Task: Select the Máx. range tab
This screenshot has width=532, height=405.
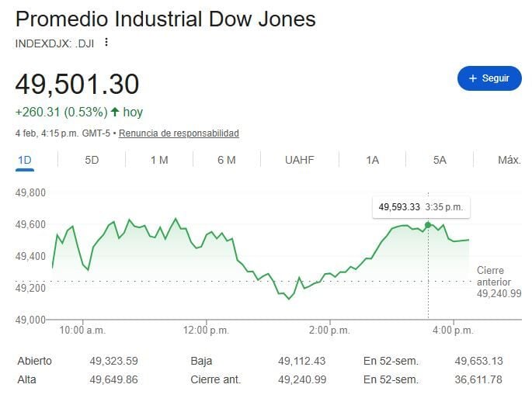Action: click(x=509, y=160)
